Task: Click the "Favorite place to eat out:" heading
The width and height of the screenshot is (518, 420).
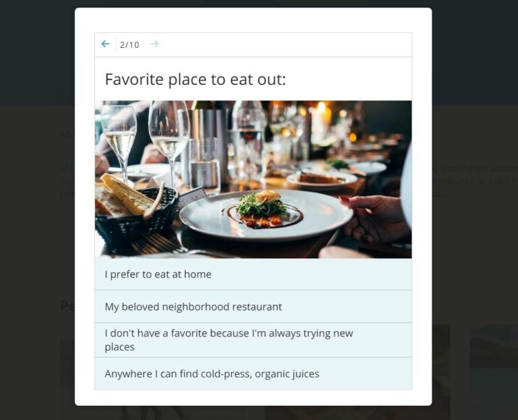Action: click(196, 80)
